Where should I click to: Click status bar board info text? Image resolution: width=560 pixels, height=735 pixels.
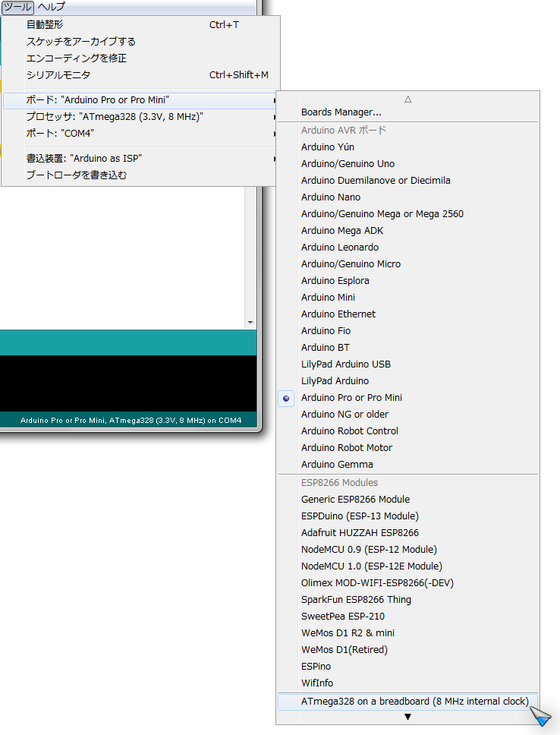[131, 421]
